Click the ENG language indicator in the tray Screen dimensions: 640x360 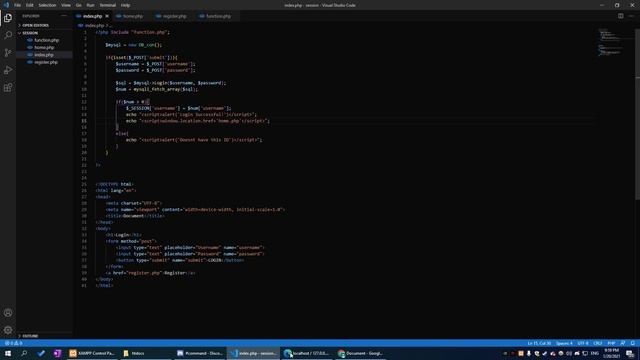pyautogui.click(x=595, y=353)
